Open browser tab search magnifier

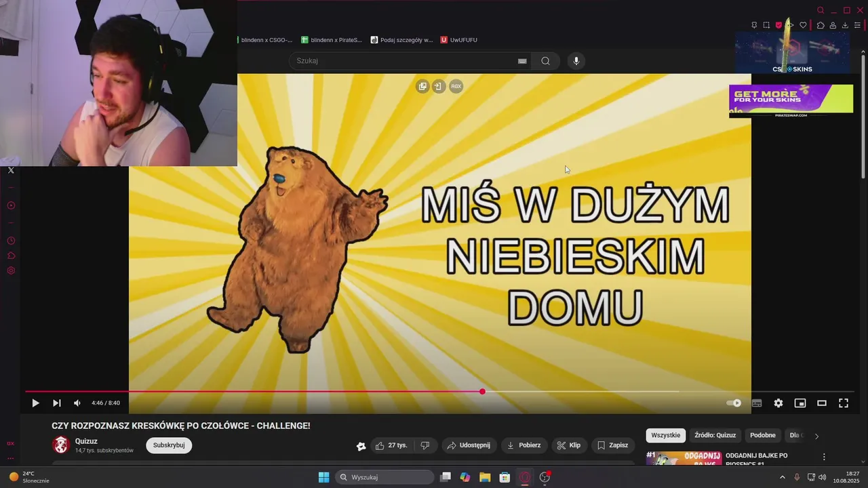821,10
